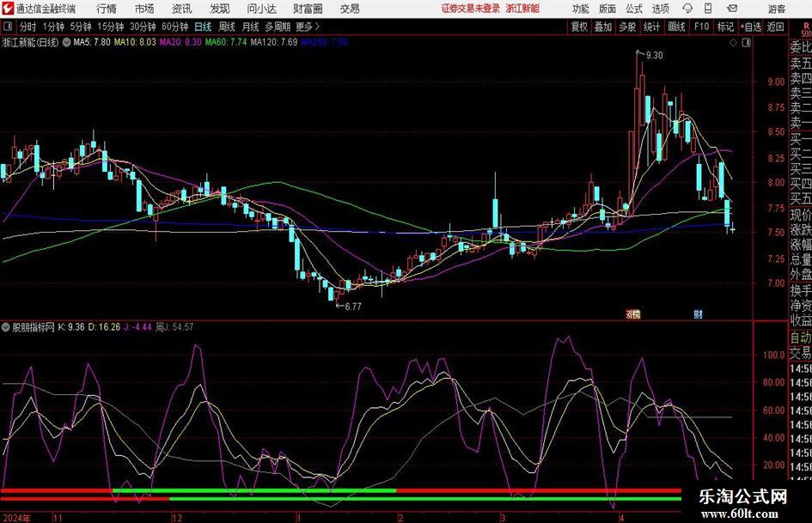Click the MA5: 7.80 value
This screenshot has height=523, width=812.
92,42
